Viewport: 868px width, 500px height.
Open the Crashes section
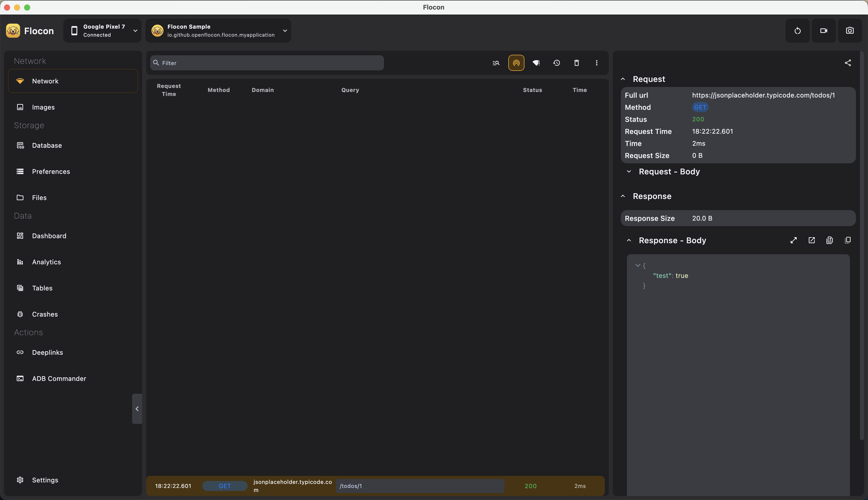(73, 314)
